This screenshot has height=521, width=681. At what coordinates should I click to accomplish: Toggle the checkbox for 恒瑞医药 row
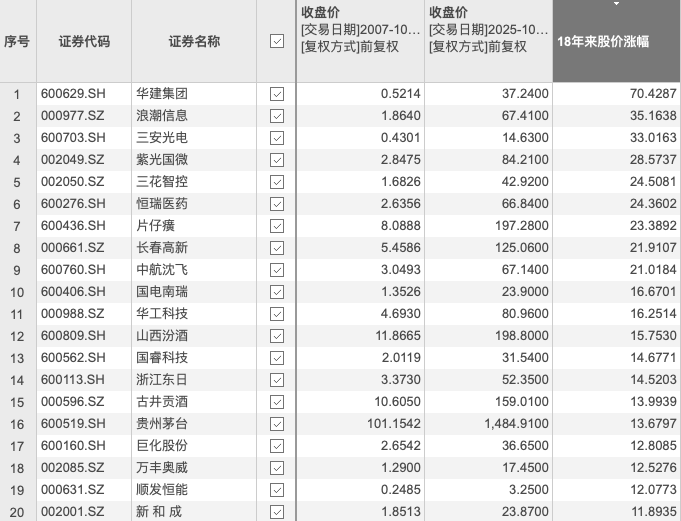277,204
